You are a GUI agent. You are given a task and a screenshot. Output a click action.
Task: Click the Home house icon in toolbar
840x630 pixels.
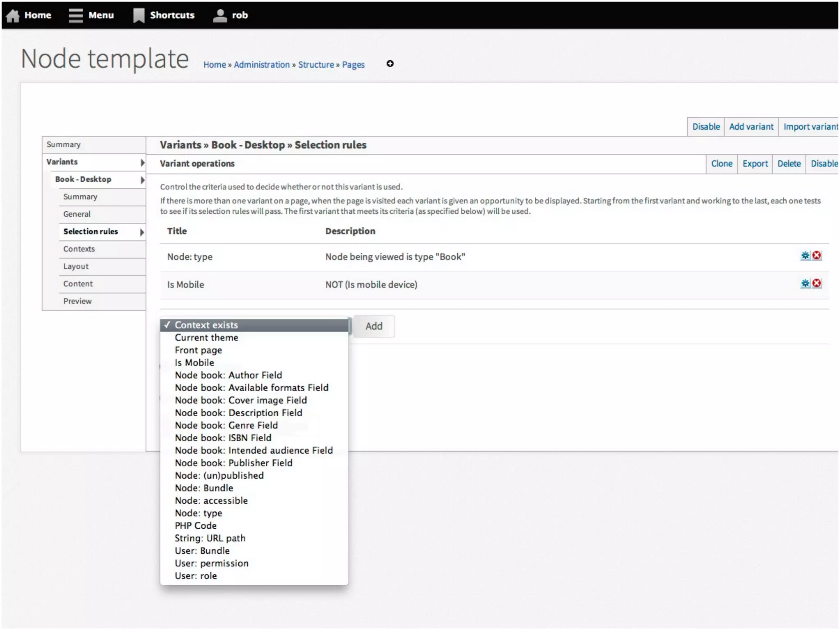(13, 16)
